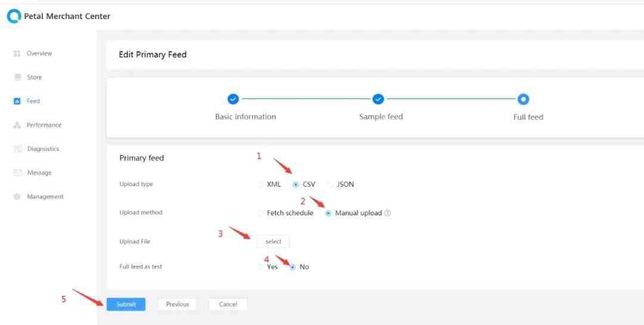Go to the Sample feed step

click(x=378, y=99)
